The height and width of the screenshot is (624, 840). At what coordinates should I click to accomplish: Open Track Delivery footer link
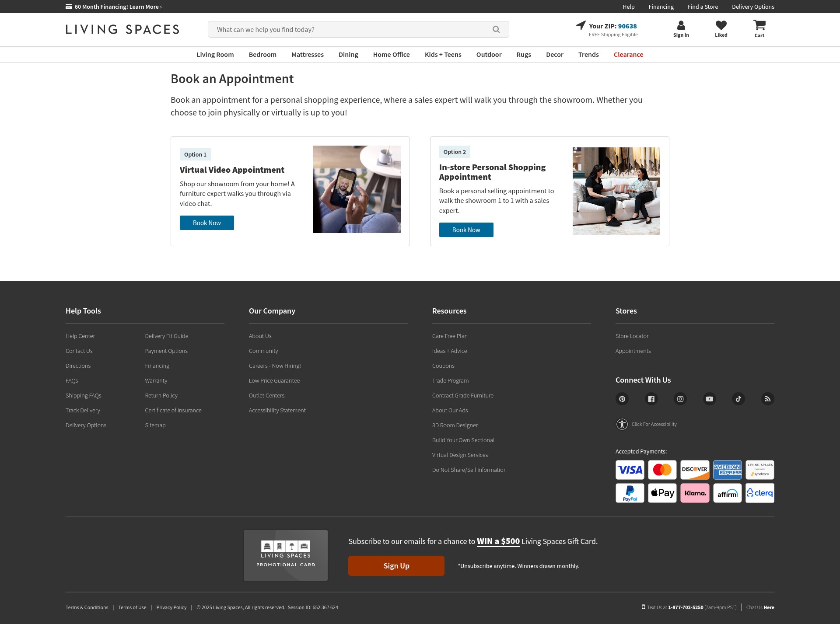[x=83, y=410]
